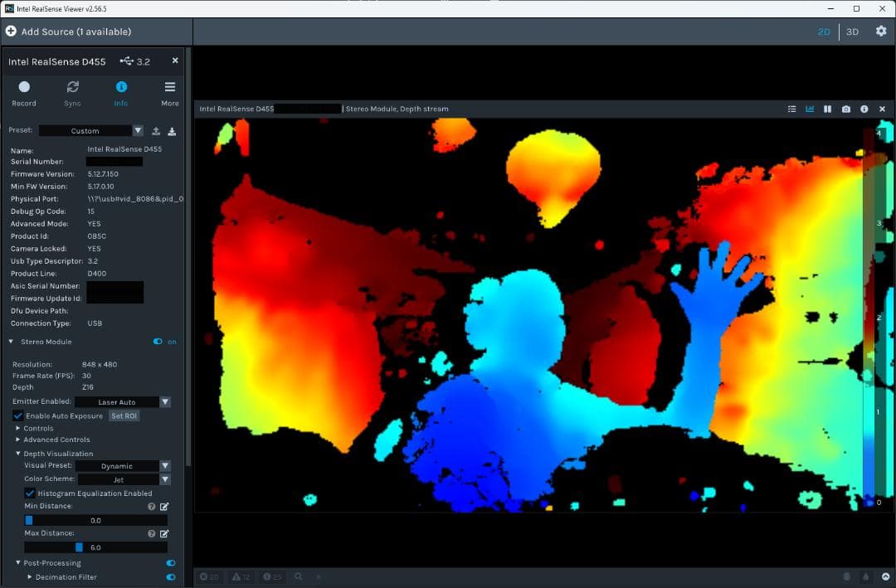Pause the depth stream

(827, 109)
